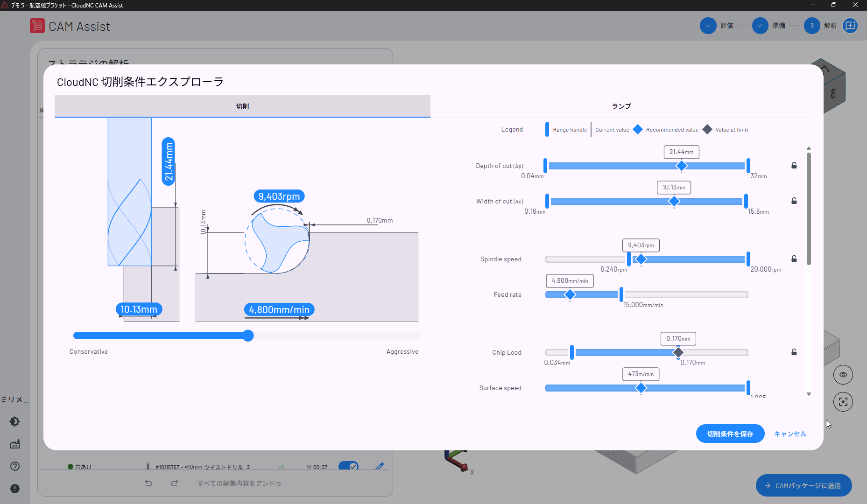Click the キャンセル link
The width and height of the screenshot is (867, 504).
pyautogui.click(x=790, y=434)
